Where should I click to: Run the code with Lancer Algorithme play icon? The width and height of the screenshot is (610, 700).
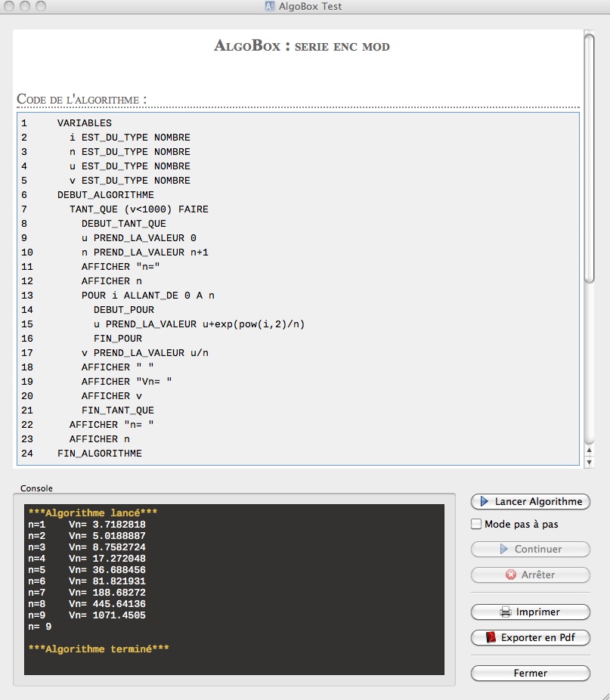click(x=485, y=502)
